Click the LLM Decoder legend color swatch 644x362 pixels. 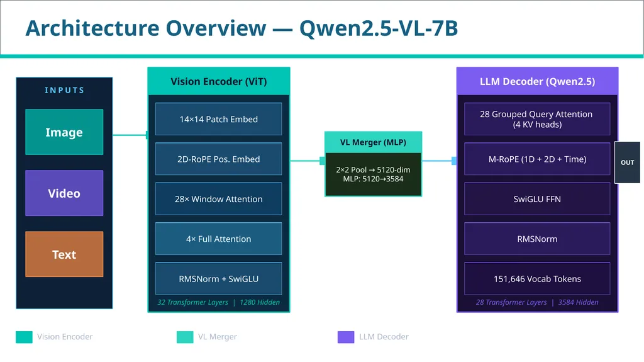coord(346,337)
